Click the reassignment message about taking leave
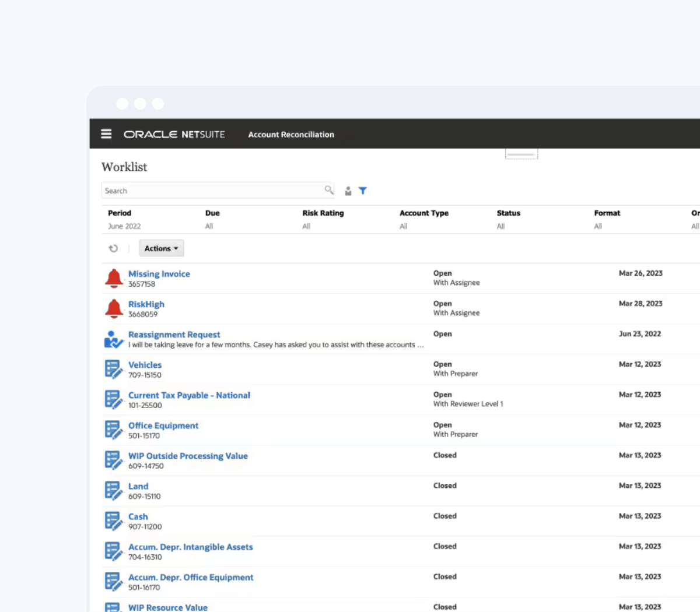This screenshot has height=612, width=700. [276, 345]
